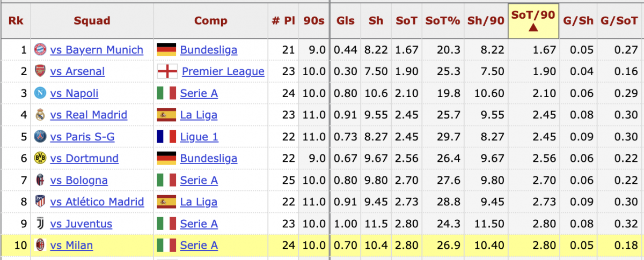Click the Napoli club crest icon
Screen dimensions: 644x260
(x=40, y=93)
